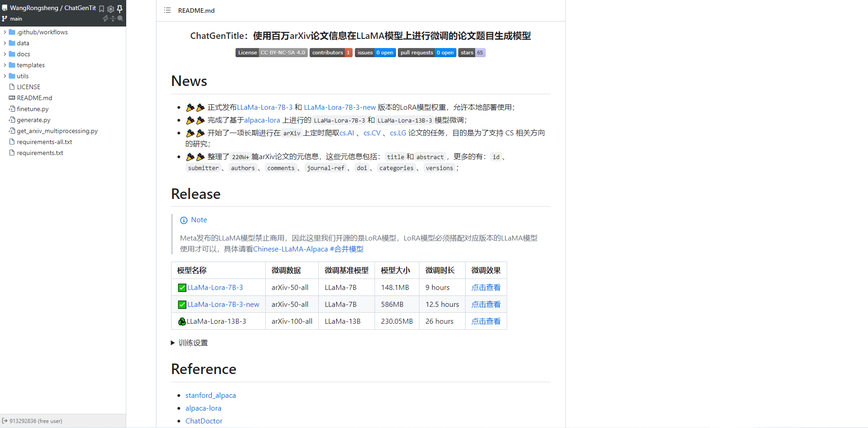
Task: Click the repository book icon
Action: point(5,8)
